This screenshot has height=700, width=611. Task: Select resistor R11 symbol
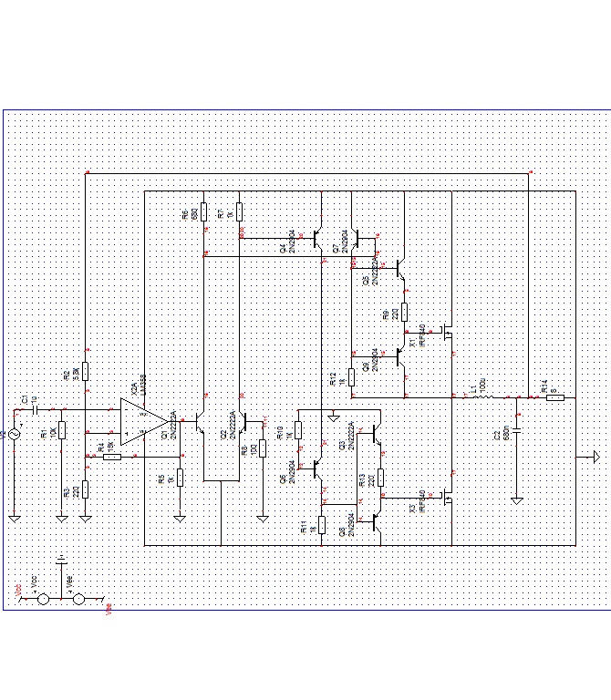pos(322,525)
